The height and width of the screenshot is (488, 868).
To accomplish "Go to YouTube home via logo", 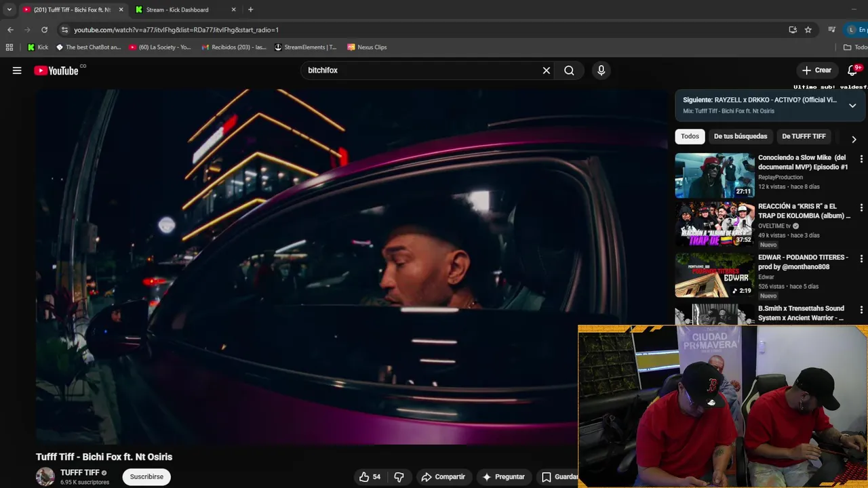I will pos(56,70).
